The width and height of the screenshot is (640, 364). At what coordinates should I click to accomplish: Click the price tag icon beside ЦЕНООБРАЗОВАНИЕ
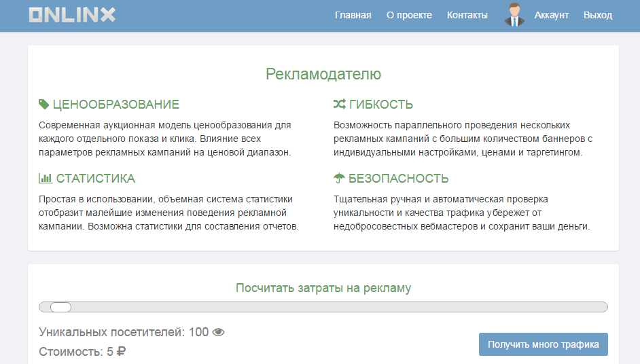pyautogui.click(x=44, y=105)
